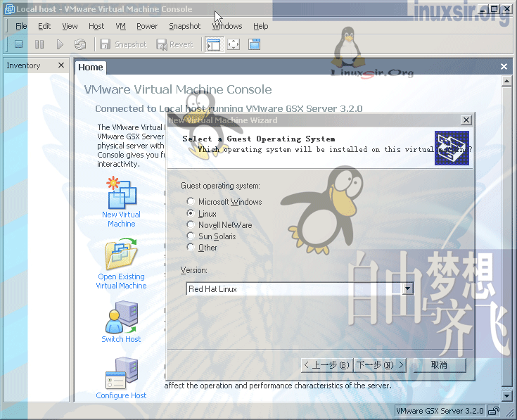Open the Version dropdown arrow

[407, 288]
